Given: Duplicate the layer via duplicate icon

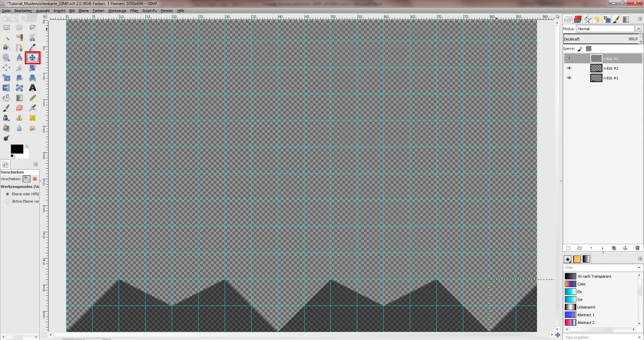Looking at the screenshot, I should point(614,248).
